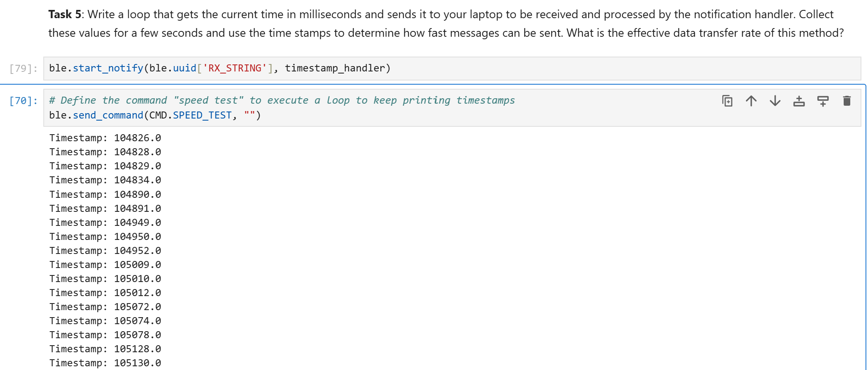Move the speed test cell down

[x=775, y=101]
